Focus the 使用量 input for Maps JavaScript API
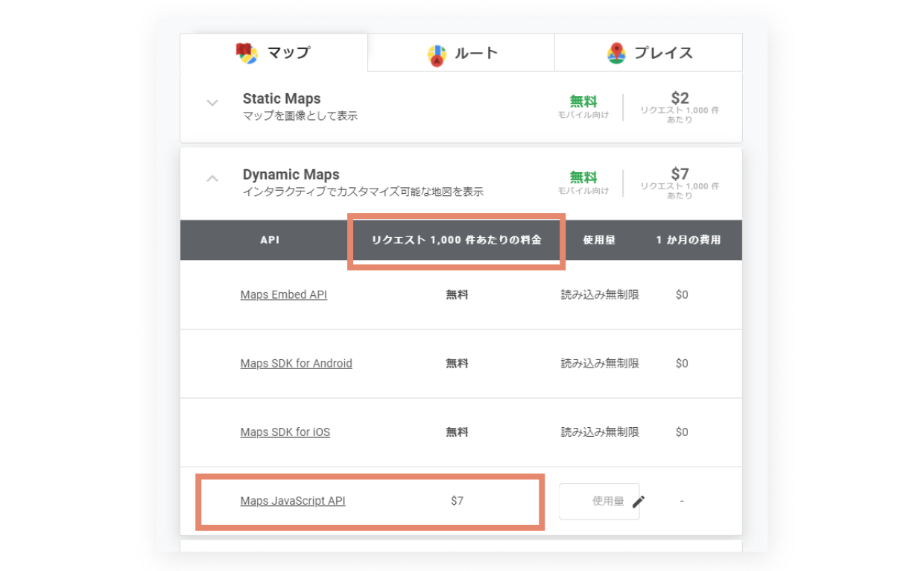Image resolution: width=924 pixels, height=571 pixels. (595, 502)
